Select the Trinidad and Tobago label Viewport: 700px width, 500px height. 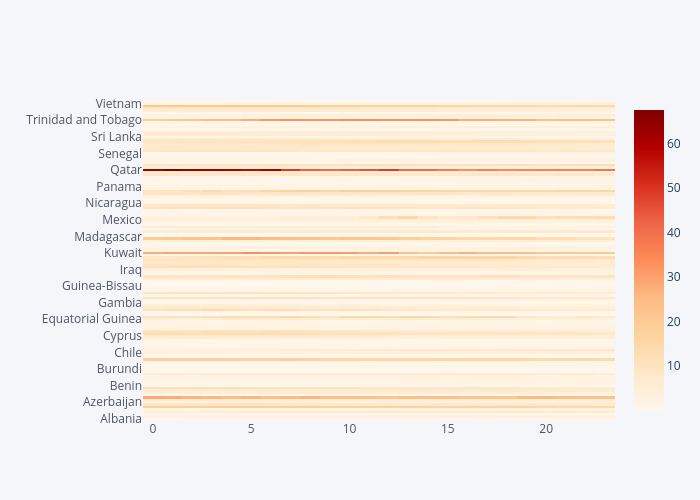point(84,120)
